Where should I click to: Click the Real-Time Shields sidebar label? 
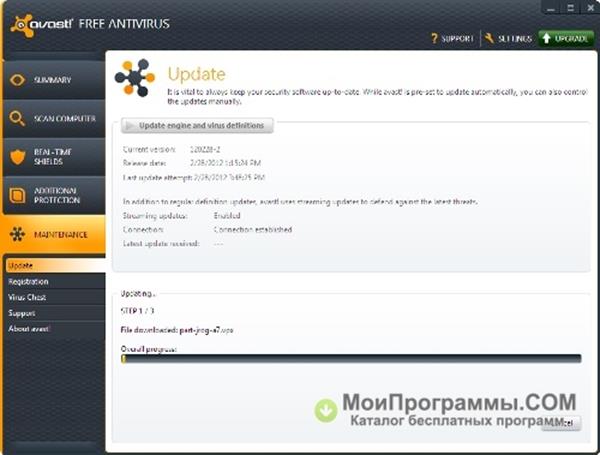pyautogui.click(x=52, y=157)
